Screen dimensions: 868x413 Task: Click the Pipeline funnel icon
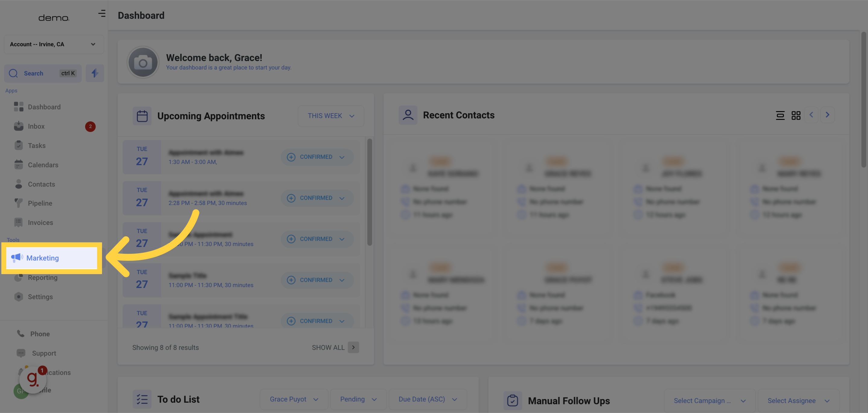[x=18, y=203]
